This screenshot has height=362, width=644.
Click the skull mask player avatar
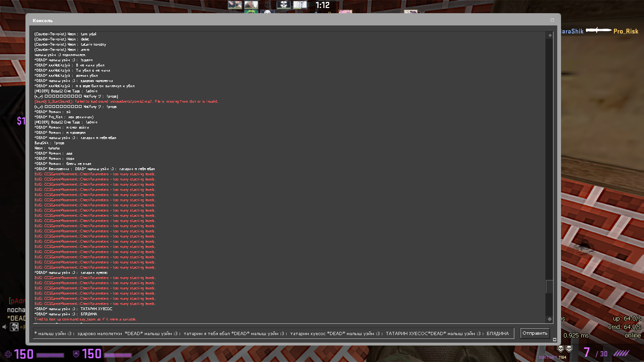[x=283, y=5]
